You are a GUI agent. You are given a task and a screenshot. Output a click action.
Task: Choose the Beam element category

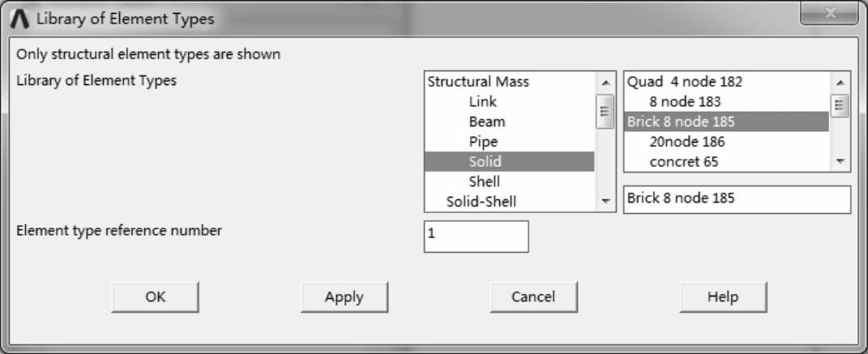coord(486,122)
